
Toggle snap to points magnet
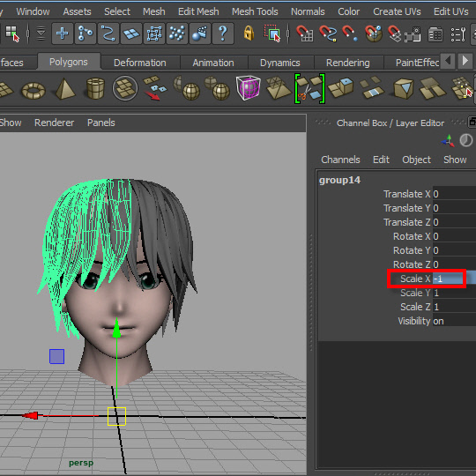350,33
